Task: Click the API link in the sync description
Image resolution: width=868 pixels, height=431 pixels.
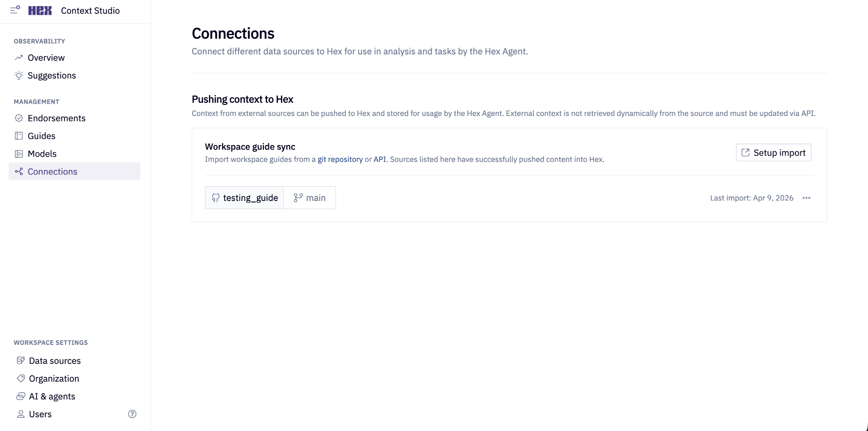Action: pyautogui.click(x=379, y=159)
